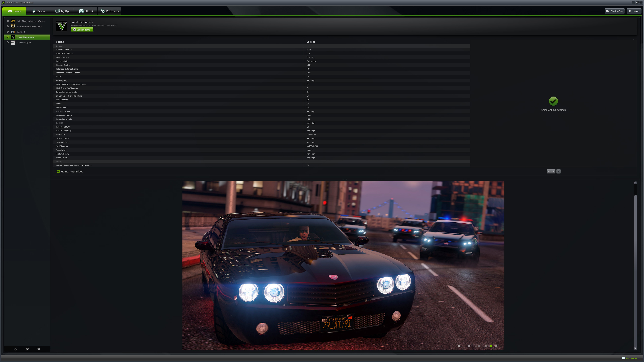Screen dimensions: 644x362
Task: Click the NVIDIA GeForce Experience title icon
Action: (x=3, y=3)
